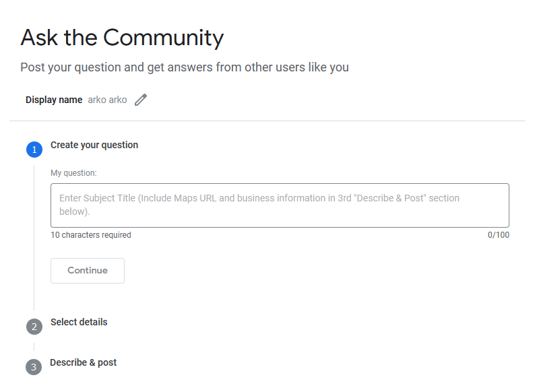
Task: Click the word "Community" in the page title
Action: pyautogui.click(x=164, y=38)
